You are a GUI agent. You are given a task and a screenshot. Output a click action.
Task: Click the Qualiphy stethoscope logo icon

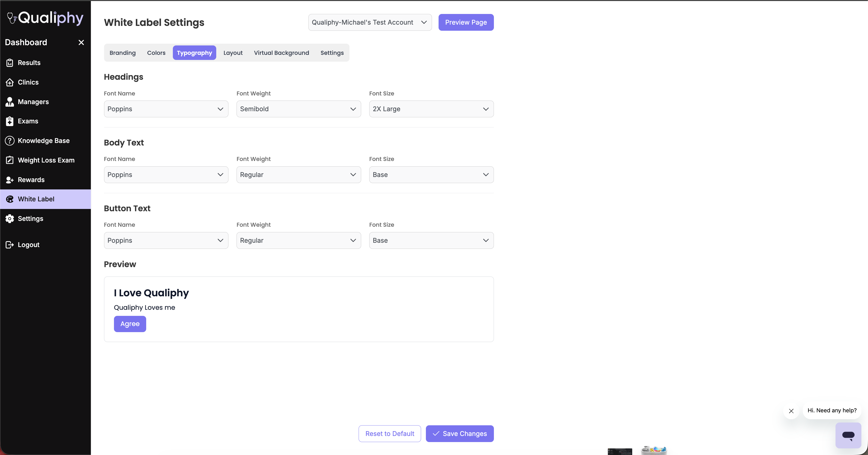[12, 18]
